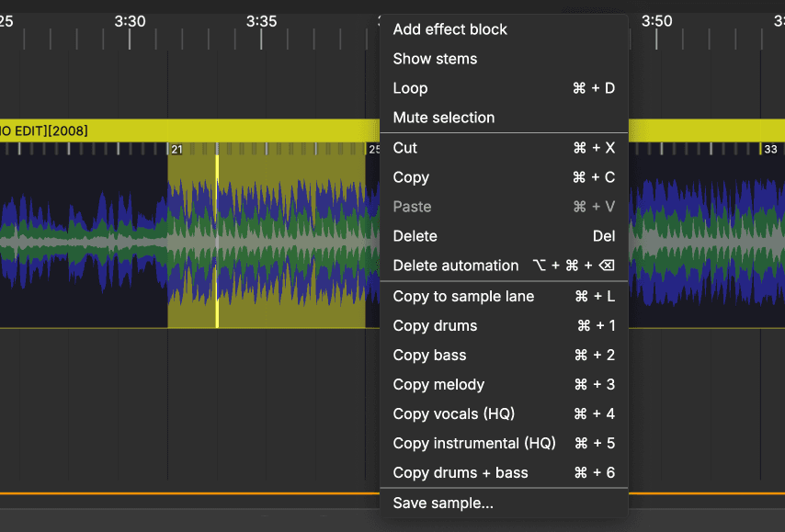Copy drums stem from selection
785x532 pixels.
coord(435,326)
